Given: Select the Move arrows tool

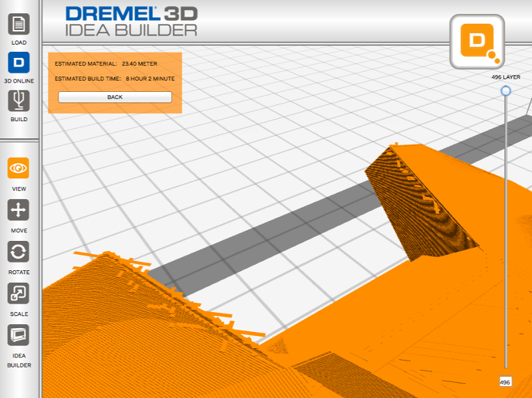Looking at the screenshot, I should tap(19, 210).
